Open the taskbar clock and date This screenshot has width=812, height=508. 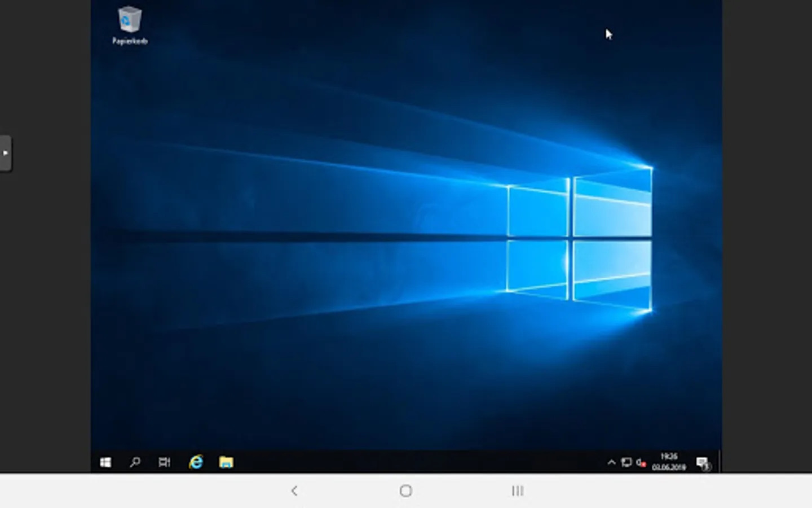[669, 462]
